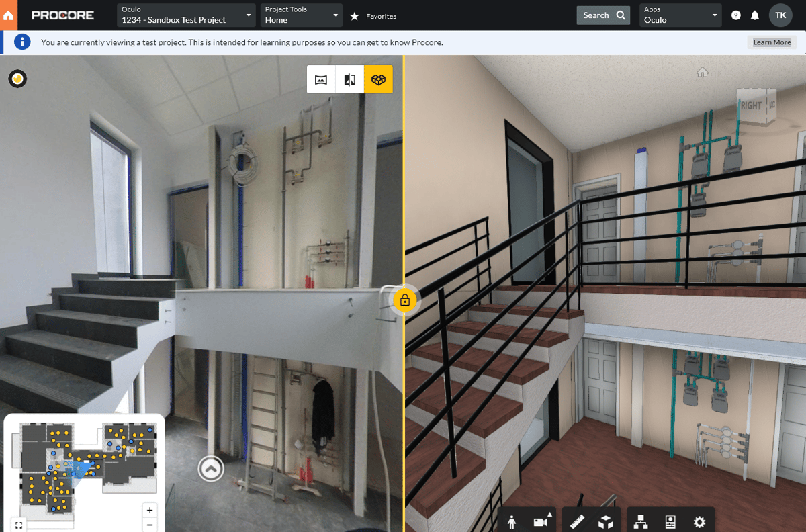Click the Search button
806x532 pixels.
coord(602,15)
